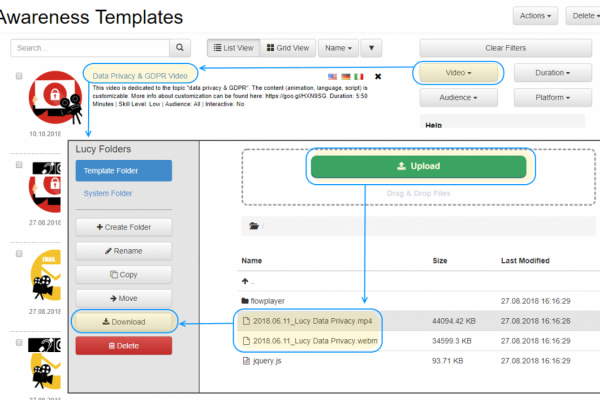Check the second template row checkbox
Viewport: 600px width, 400px height.
click(19, 163)
